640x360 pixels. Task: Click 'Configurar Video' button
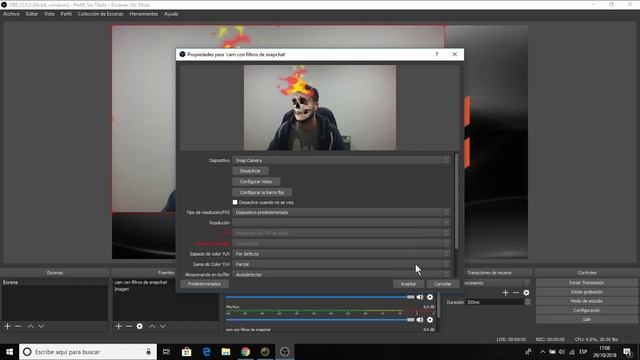(256, 182)
